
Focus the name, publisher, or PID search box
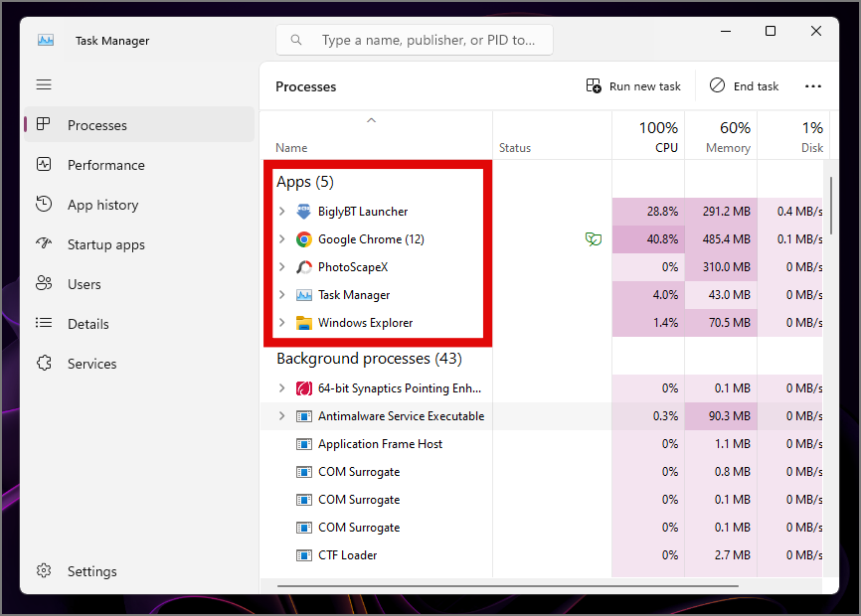(x=415, y=40)
